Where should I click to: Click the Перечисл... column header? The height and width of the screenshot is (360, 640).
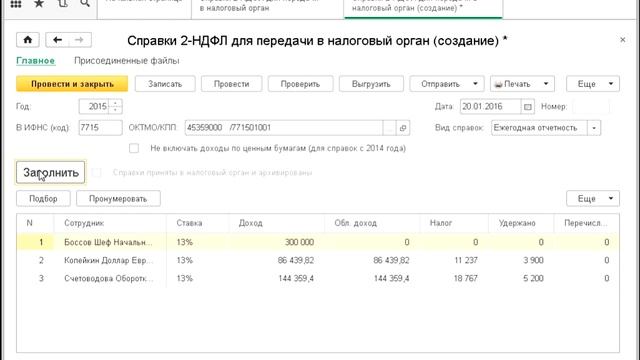pos(586,223)
